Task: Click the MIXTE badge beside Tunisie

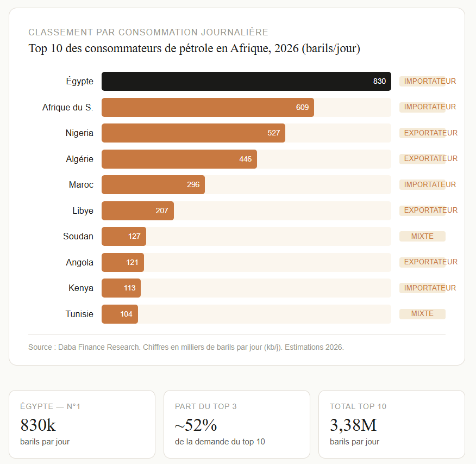Action: [x=422, y=314]
